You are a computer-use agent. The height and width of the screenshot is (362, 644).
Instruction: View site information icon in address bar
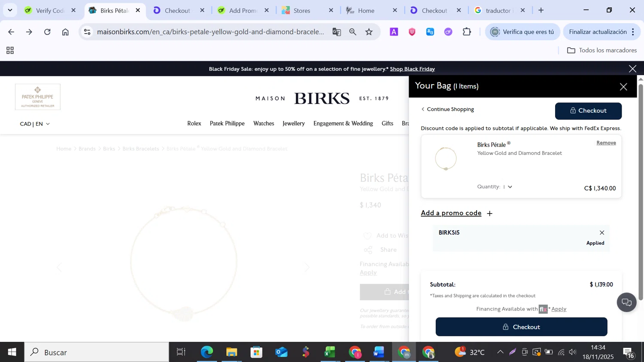click(87, 32)
